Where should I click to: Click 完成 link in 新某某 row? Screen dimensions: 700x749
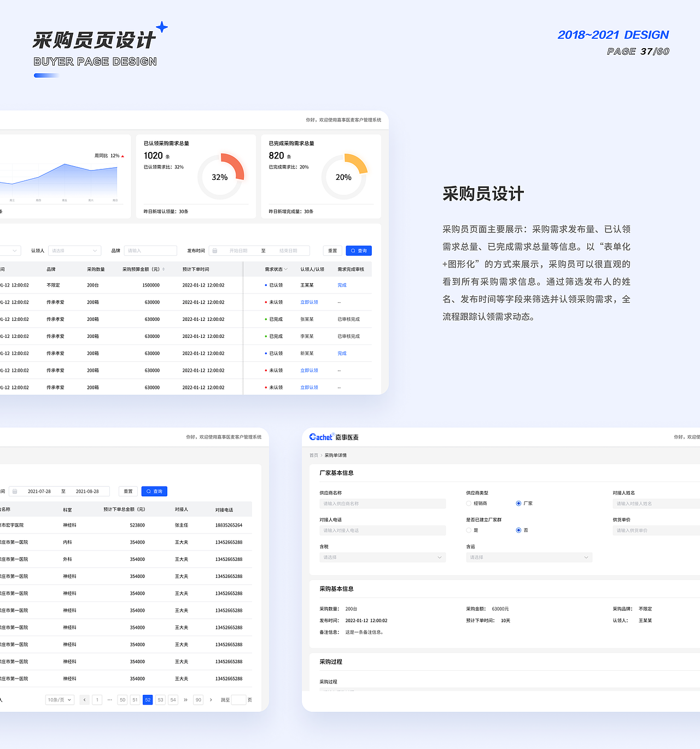click(342, 354)
